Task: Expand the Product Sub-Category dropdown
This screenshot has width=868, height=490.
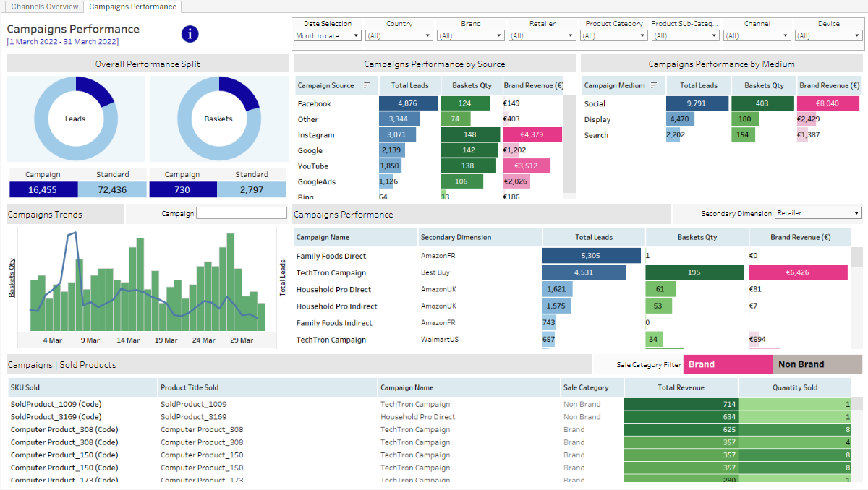Action: click(686, 35)
